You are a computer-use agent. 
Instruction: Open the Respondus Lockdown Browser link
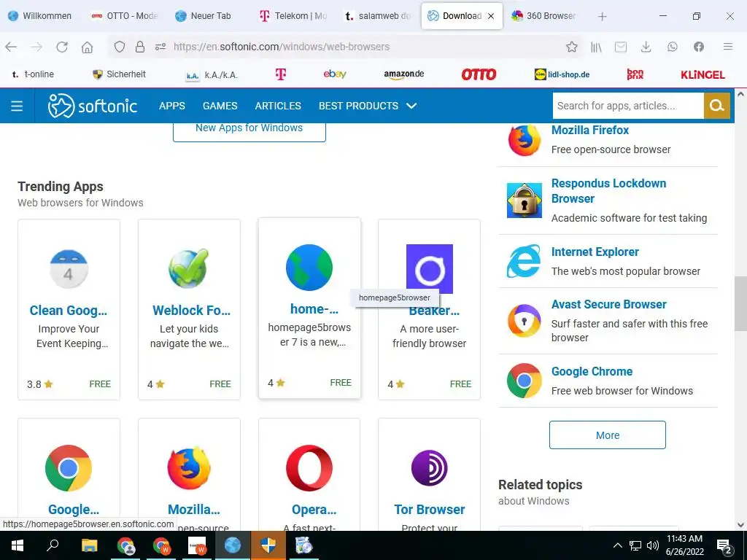point(608,191)
